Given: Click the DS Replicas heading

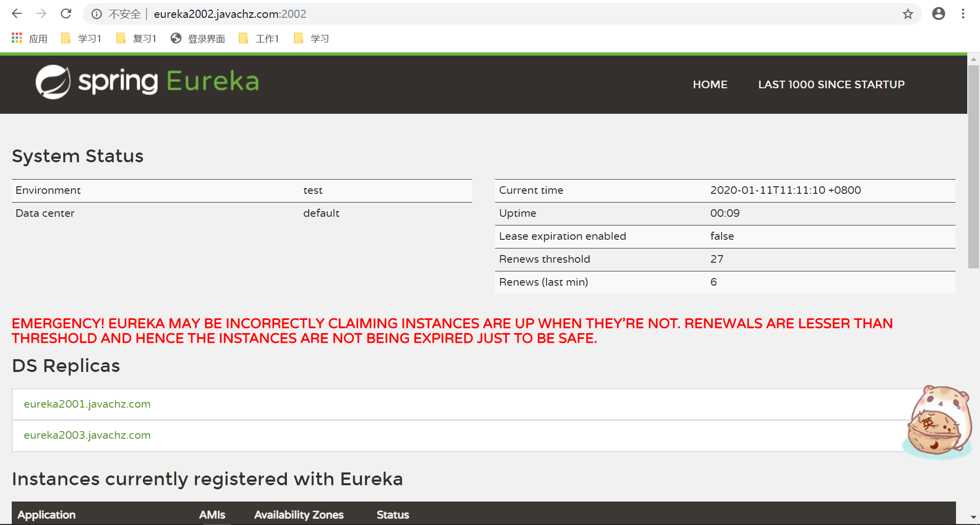Looking at the screenshot, I should coord(66,366).
